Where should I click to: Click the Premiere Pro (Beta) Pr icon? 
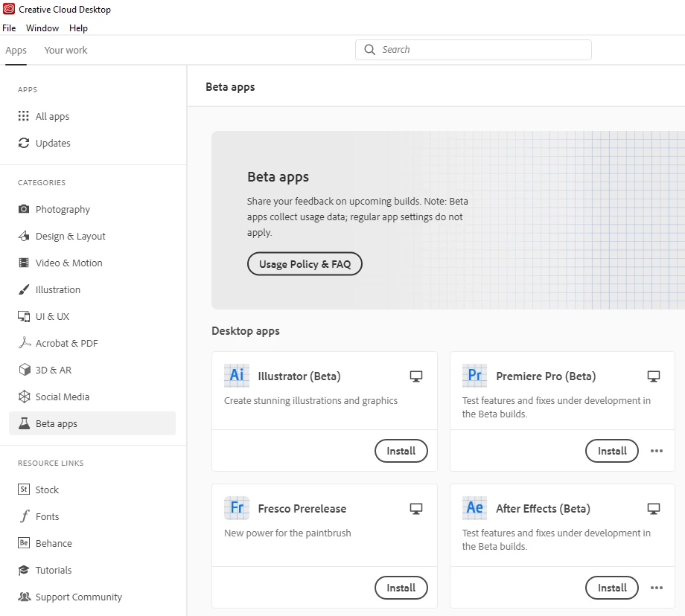474,376
